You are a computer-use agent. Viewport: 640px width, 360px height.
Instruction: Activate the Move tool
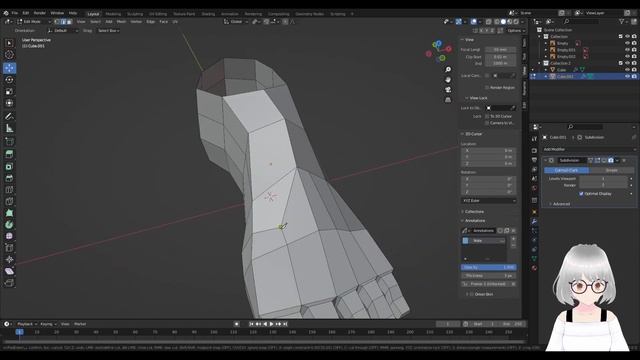coord(9,68)
